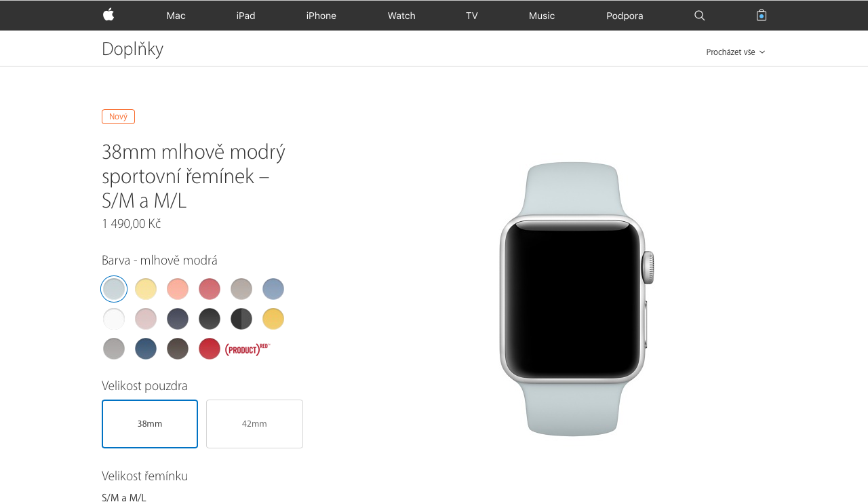Choose the white band color swatch
Screen dimensions: 868x502
tap(114, 319)
